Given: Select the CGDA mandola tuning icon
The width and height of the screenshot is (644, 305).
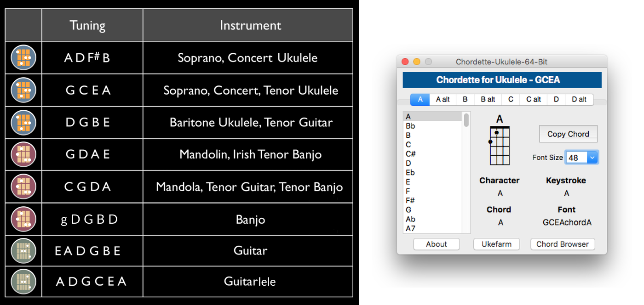Looking at the screenshot, I should point(23,187).
